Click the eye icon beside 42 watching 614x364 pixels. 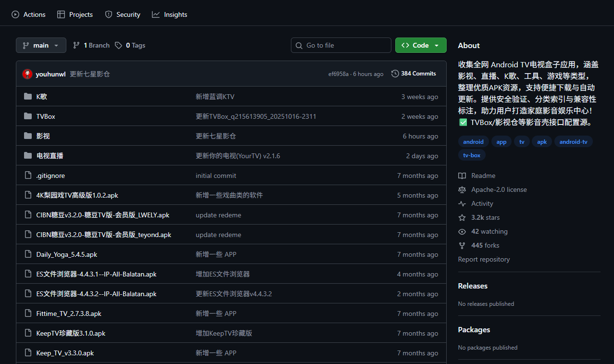[x=462, y=231]
